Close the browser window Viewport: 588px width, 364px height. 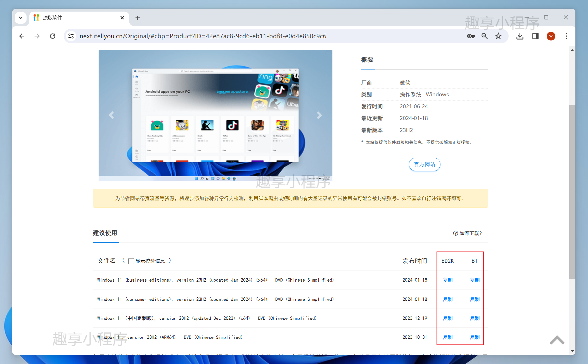point(566,17)
